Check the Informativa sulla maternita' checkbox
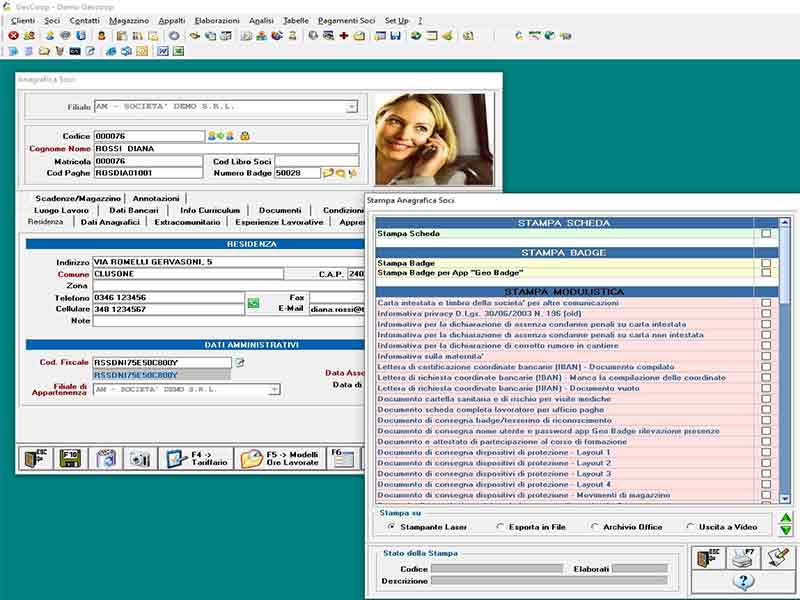The image size is (800, 600). (x=766, y=357)
